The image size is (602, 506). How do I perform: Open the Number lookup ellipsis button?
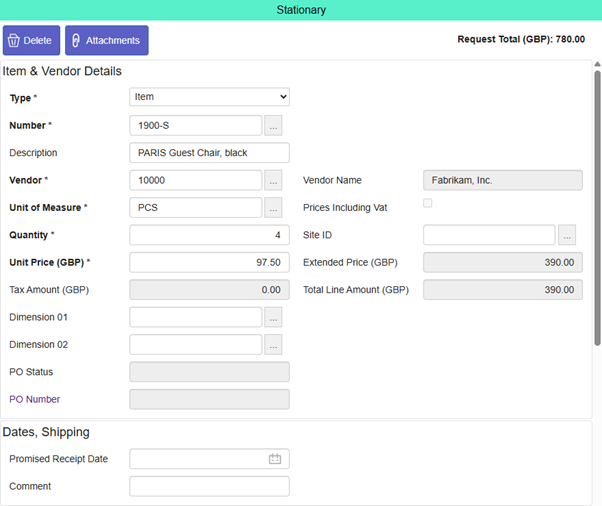point(273,126)
